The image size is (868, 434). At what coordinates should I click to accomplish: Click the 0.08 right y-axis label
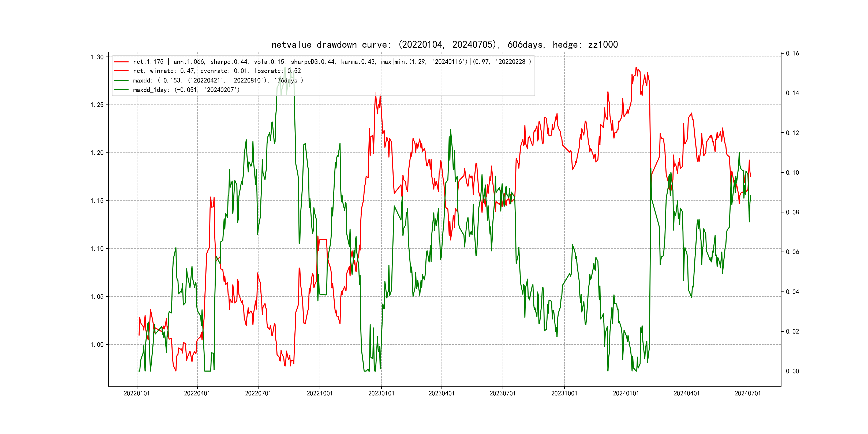(792, 212)
